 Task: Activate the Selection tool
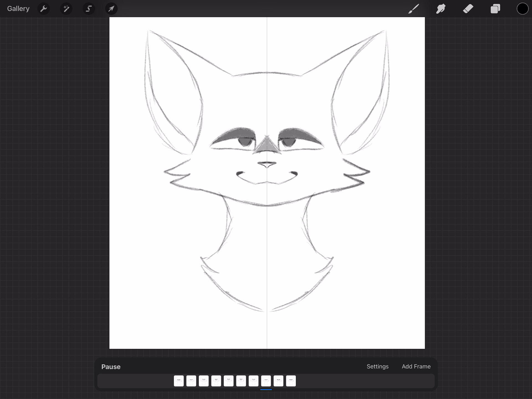[89, 9]
